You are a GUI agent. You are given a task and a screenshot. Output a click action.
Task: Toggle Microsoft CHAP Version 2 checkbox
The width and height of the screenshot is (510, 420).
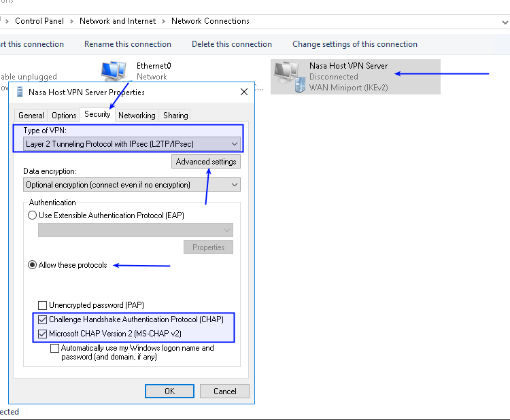click(x=43, y=334)
